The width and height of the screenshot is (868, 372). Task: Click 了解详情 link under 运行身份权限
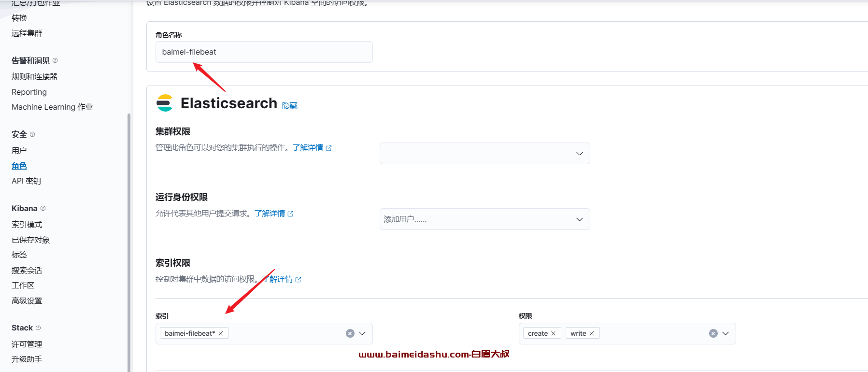point(270,214)
